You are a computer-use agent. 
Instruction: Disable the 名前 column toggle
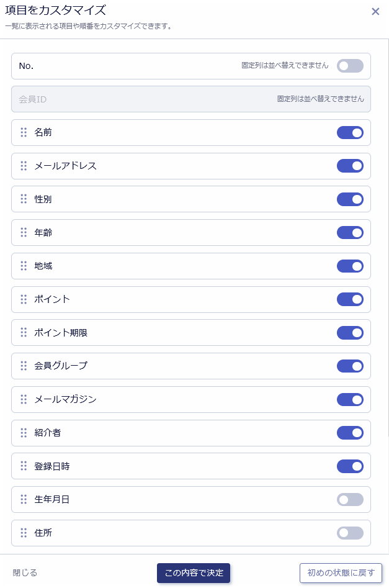coord(350,132)
